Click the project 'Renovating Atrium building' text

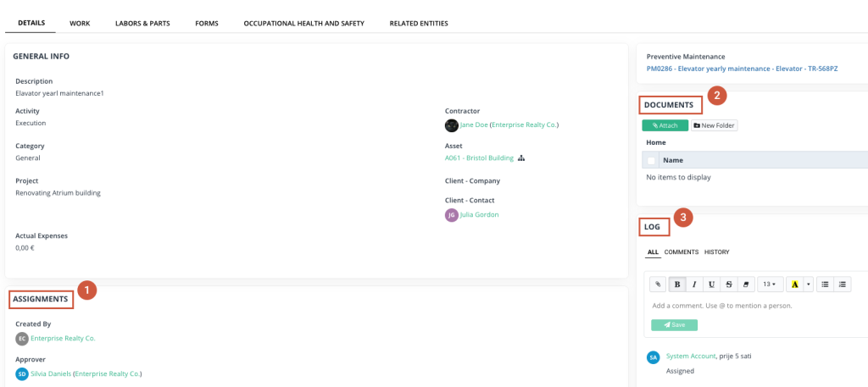tap(58, 193)
